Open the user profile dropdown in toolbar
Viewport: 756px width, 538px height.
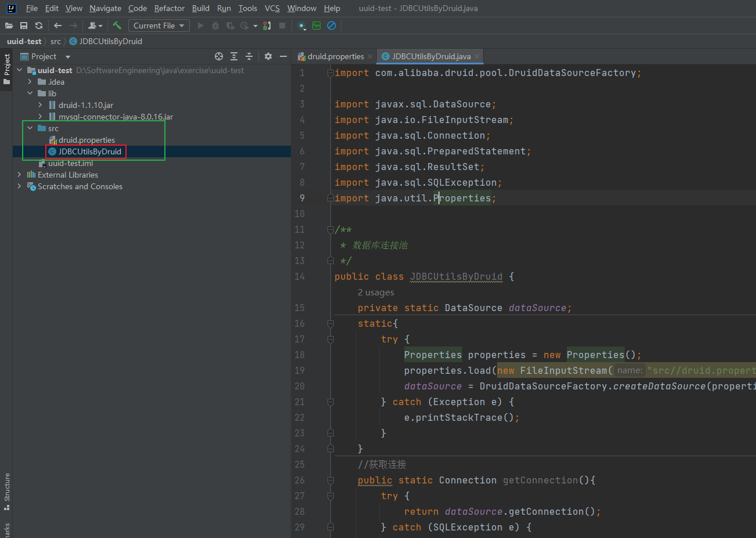(x=95, y=26)
